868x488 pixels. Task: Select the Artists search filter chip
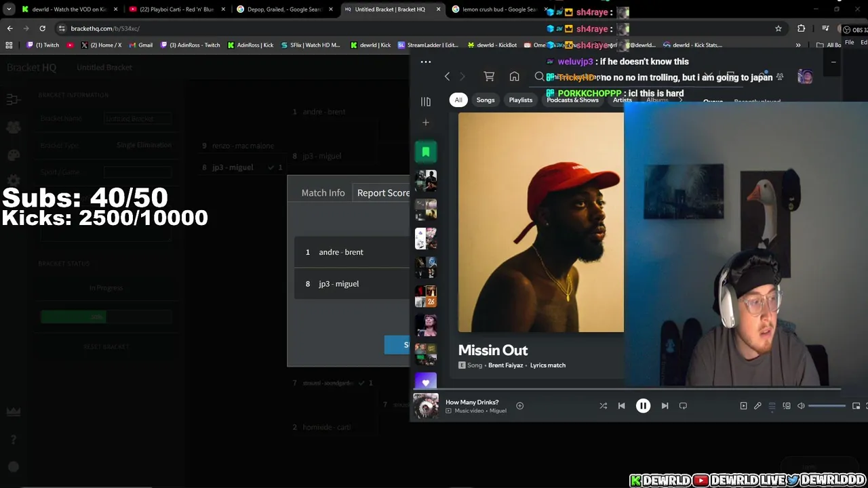(623, 100)
